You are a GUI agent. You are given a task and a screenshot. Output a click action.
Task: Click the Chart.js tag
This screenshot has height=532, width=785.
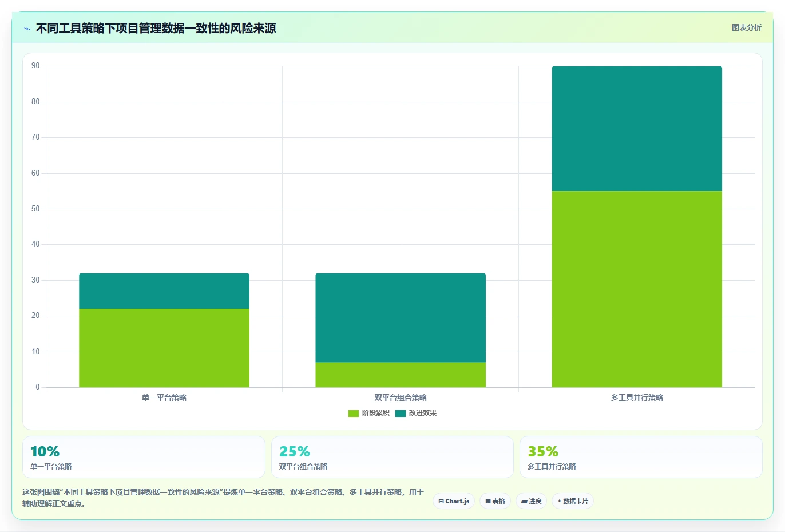(x=454, y=501)
